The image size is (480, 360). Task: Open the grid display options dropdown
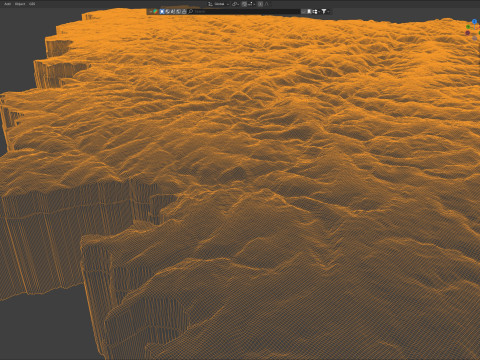(x=316, y=11)
